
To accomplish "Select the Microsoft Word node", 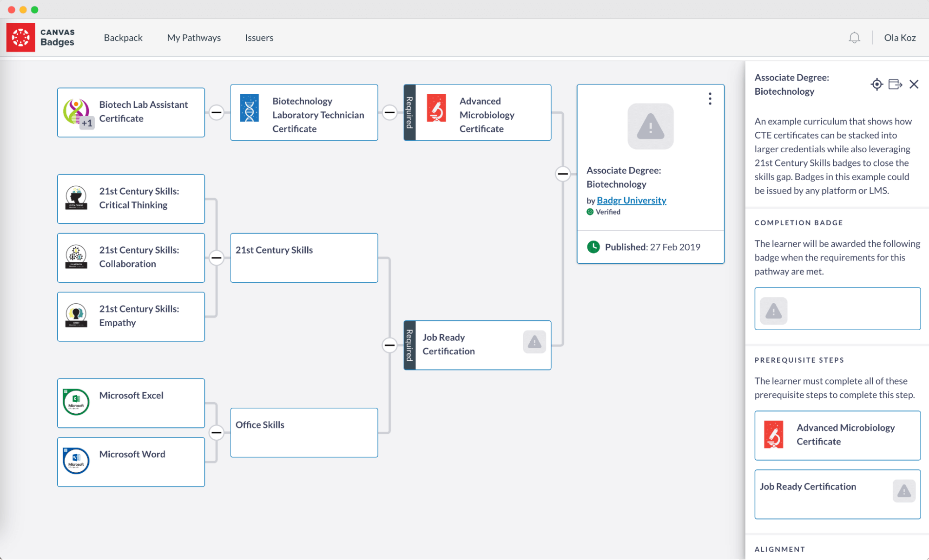I will (x=131, y=462).
